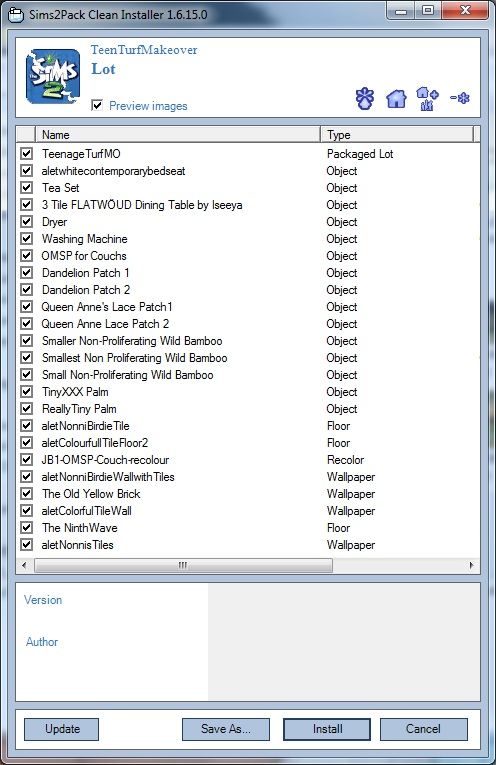Sort list by Type column header
The image size is (496, 765).
397,135
